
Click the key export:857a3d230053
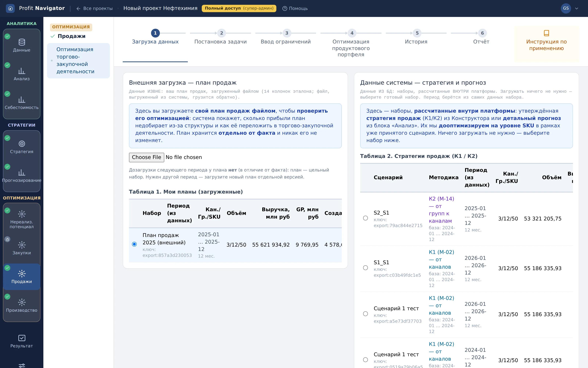tap(167, 255)
